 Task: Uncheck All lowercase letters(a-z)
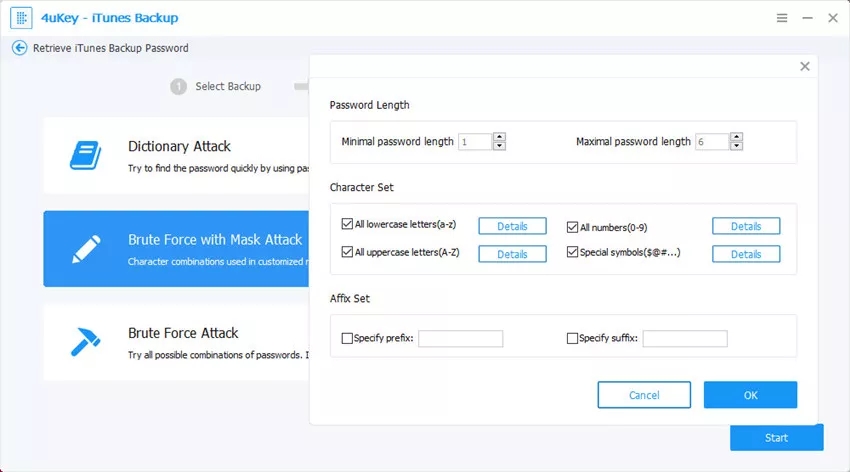pyautogui.click(x=348, y=226)
